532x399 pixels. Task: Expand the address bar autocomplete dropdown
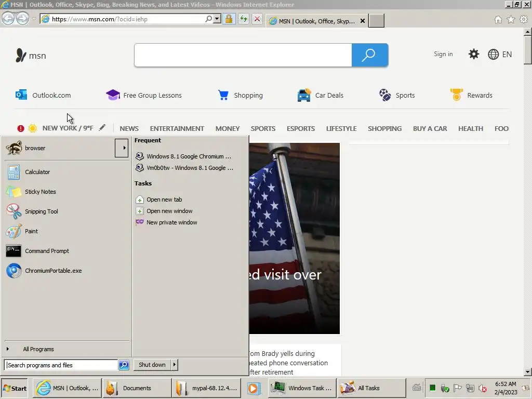tap(217, 19)
